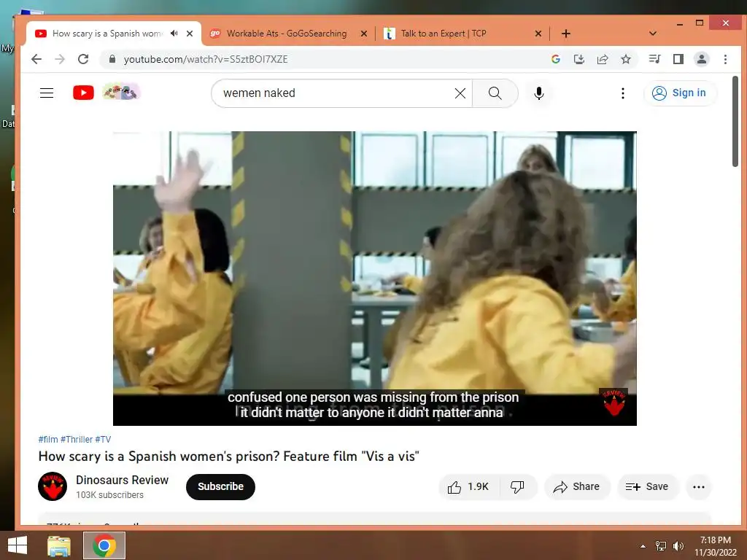Open the #Thriller hashtag
The width and height of the screenshot is (747, 560).
point(77,439)
